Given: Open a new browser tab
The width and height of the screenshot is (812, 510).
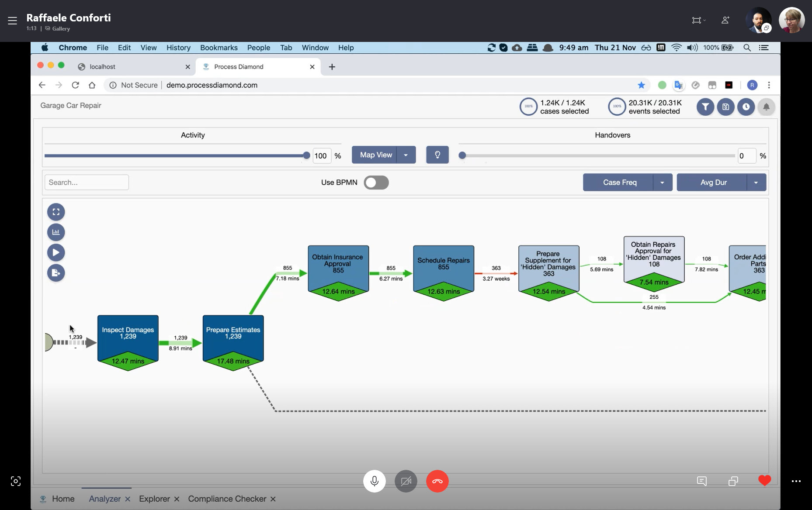Looking at the screenshot, I should pyautogui.click(x=332, y=67).
